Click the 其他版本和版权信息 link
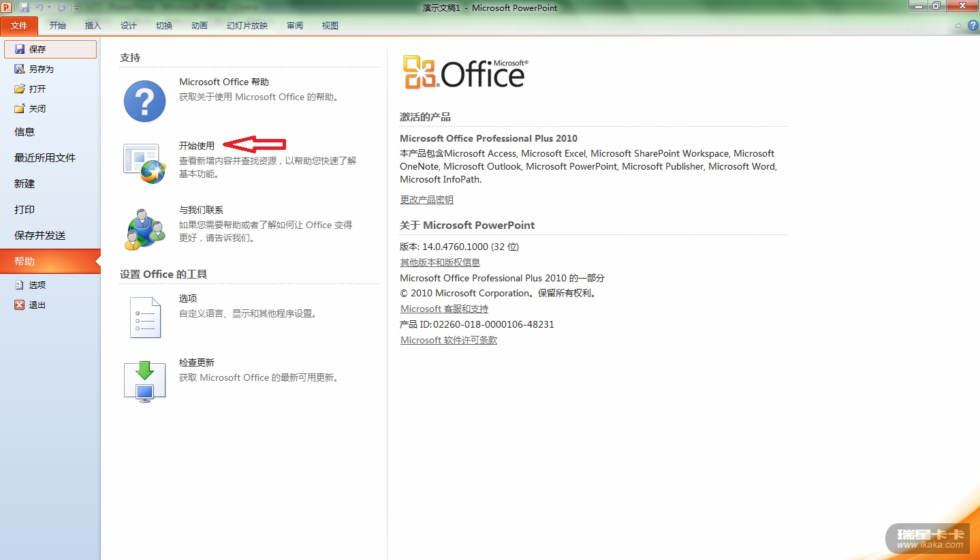Viewport: 980px width, 560px height. click(x=440, y=262)
